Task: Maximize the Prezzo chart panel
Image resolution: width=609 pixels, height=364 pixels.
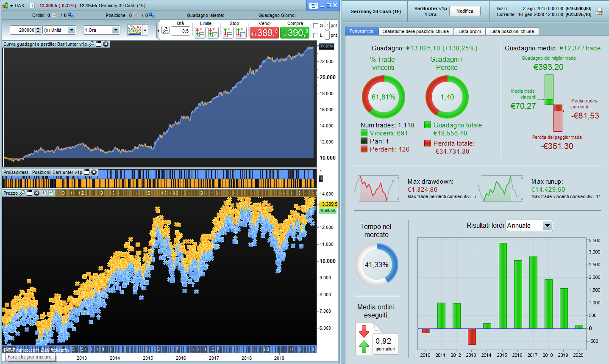Action: (x=30, y=193)
